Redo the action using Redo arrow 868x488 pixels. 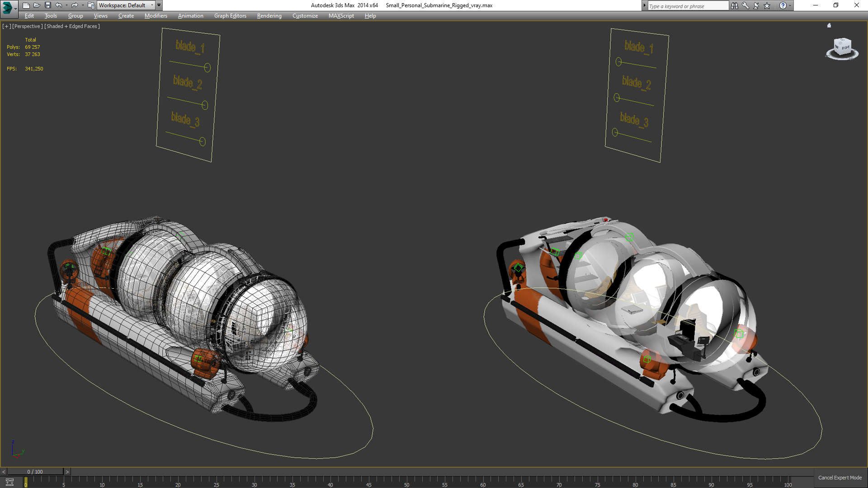[x=75, y=5]
